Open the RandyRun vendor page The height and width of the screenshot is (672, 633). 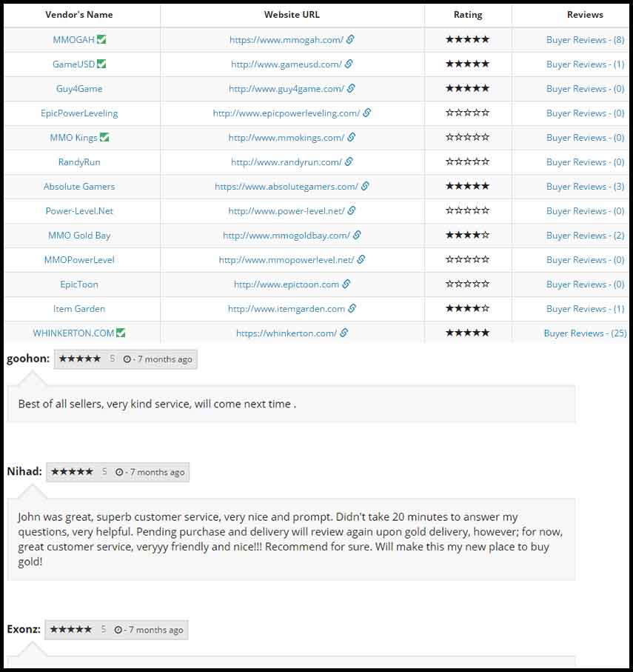79,162
